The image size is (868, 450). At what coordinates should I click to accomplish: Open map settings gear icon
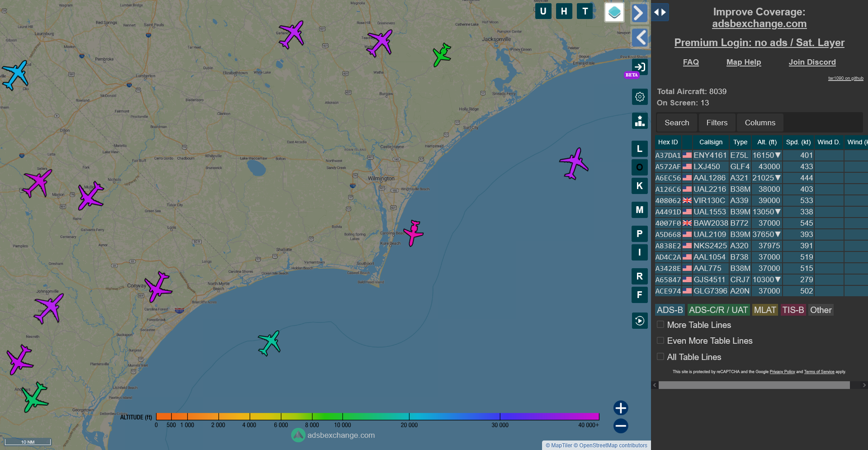[640, 97]
